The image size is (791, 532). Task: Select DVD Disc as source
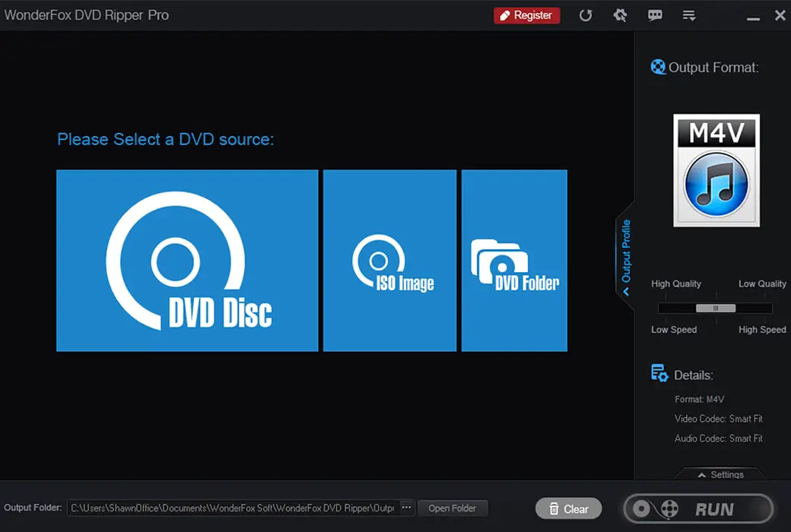click(x=187, y=260)
